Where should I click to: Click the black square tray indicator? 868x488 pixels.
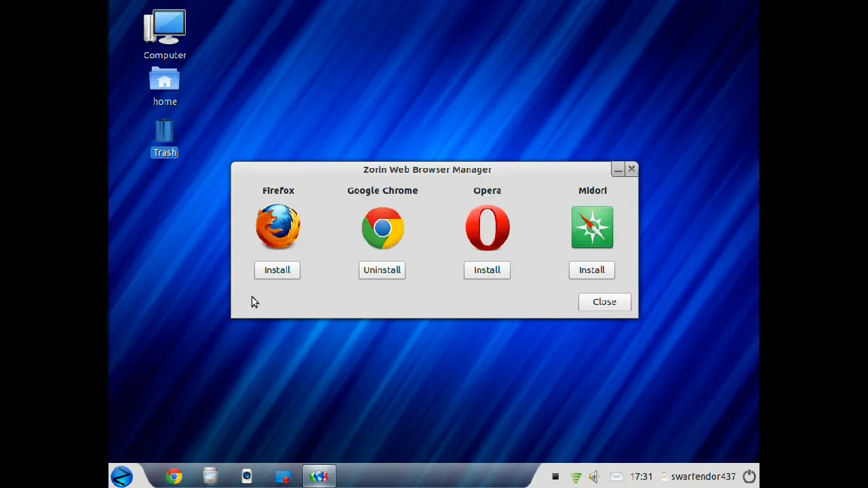pyautogui.click(x=555, y=476)
